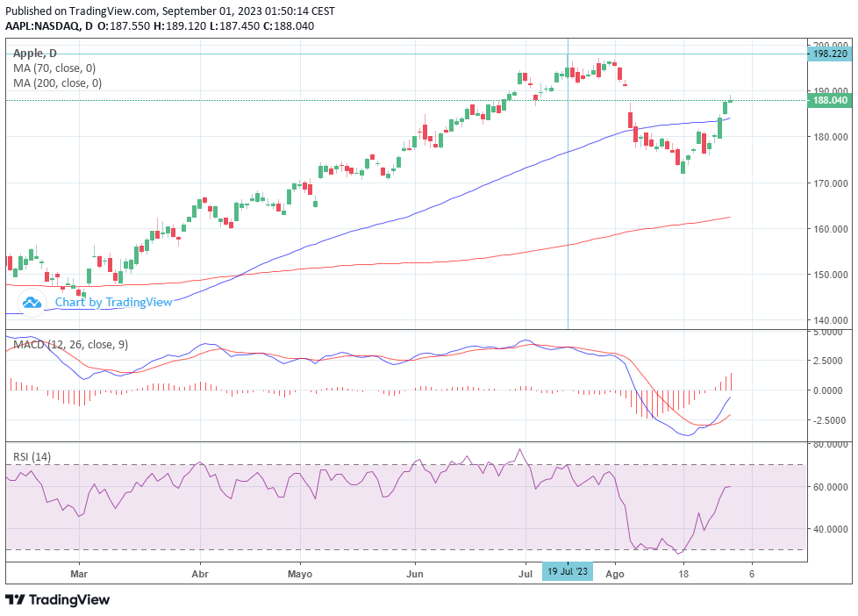Click the 'Jun' time axis label
The image size is (858, 616).
click(415, 574)
